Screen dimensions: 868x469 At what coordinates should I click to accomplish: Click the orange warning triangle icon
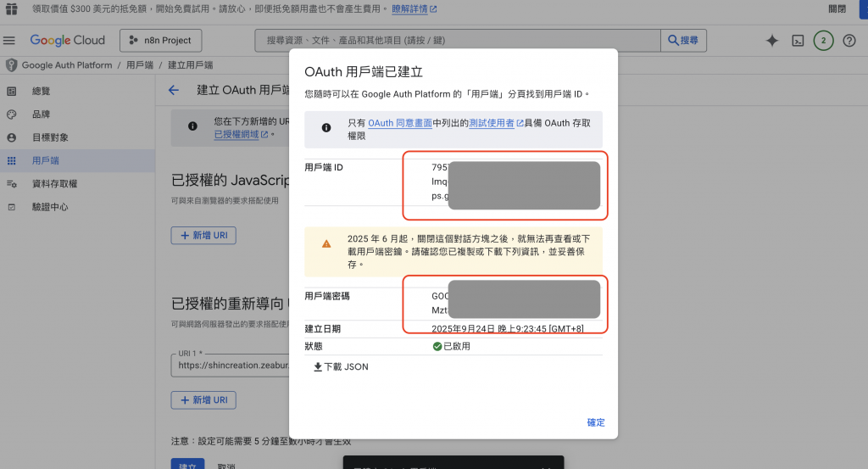click(x=326, y=243)
